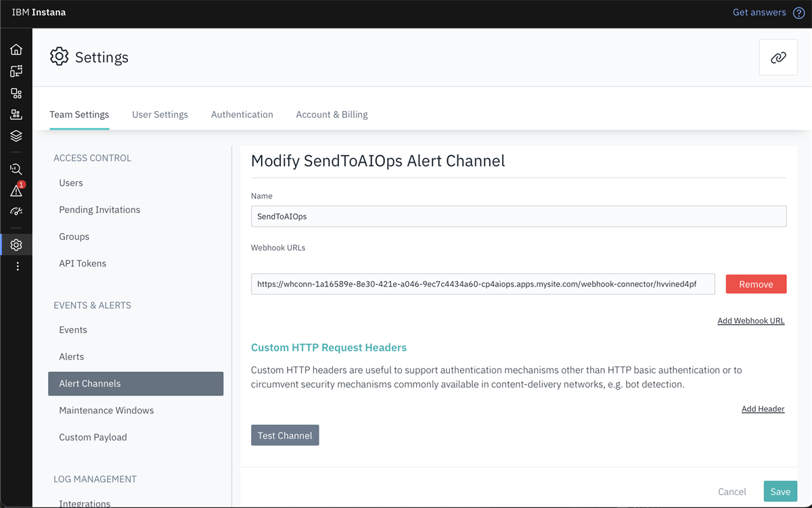This screenshot has height=508, width=812.
Task: Open the Analytics magnifier sidebar icon
Action: (x=16, y=169)
